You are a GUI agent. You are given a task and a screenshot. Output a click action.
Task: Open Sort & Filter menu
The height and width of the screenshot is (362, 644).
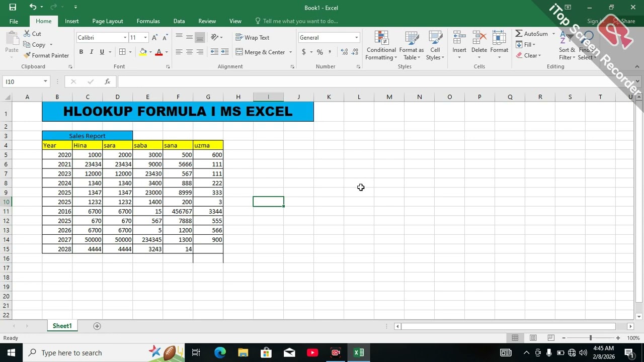pos(567,46)
